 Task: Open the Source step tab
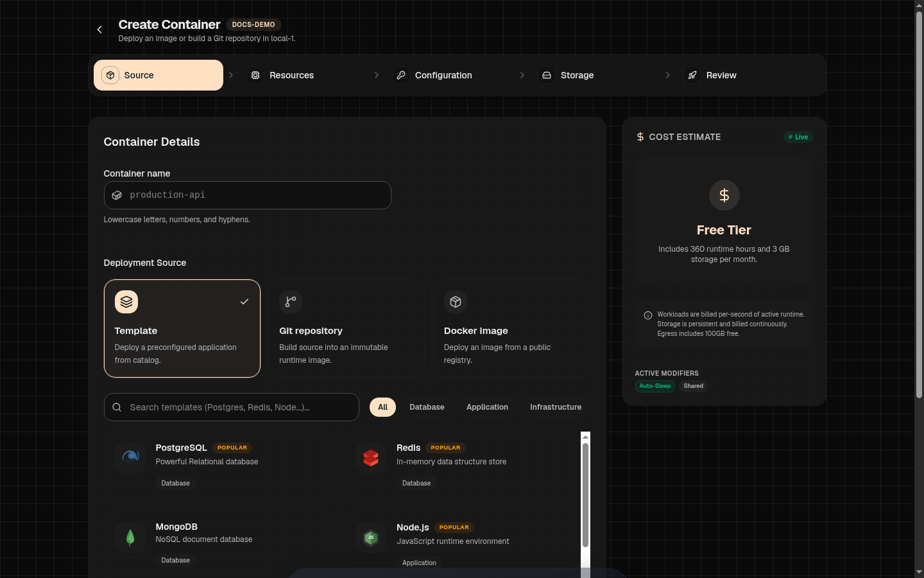click(x=158, y=75)
